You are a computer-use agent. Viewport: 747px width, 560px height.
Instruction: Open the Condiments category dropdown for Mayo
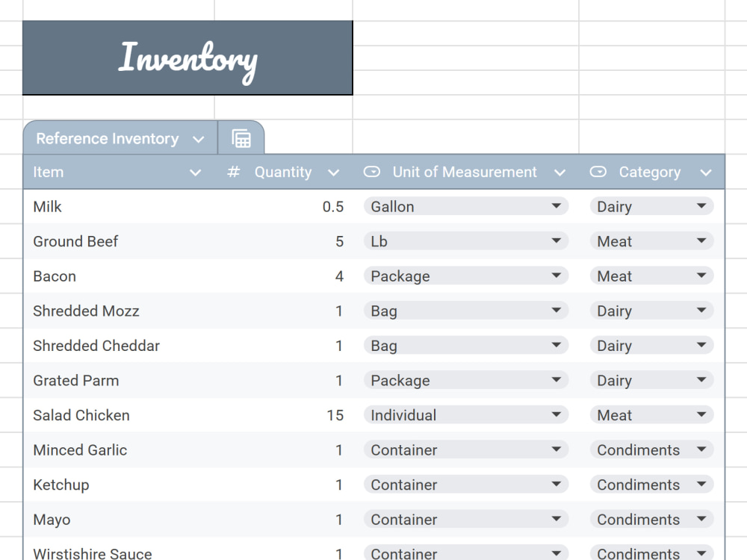651,519
